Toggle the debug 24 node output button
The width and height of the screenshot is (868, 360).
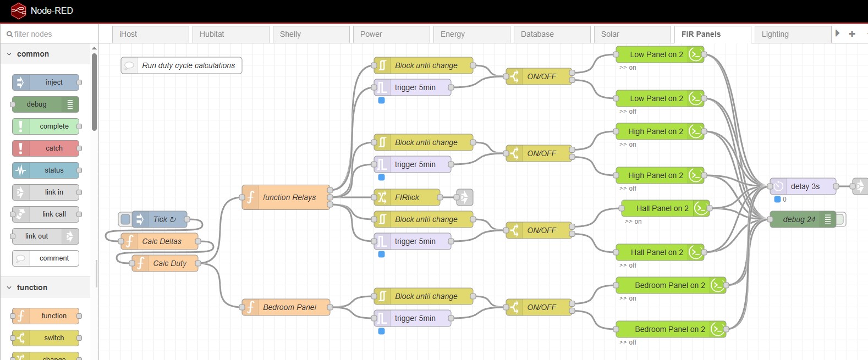(840, 219)
